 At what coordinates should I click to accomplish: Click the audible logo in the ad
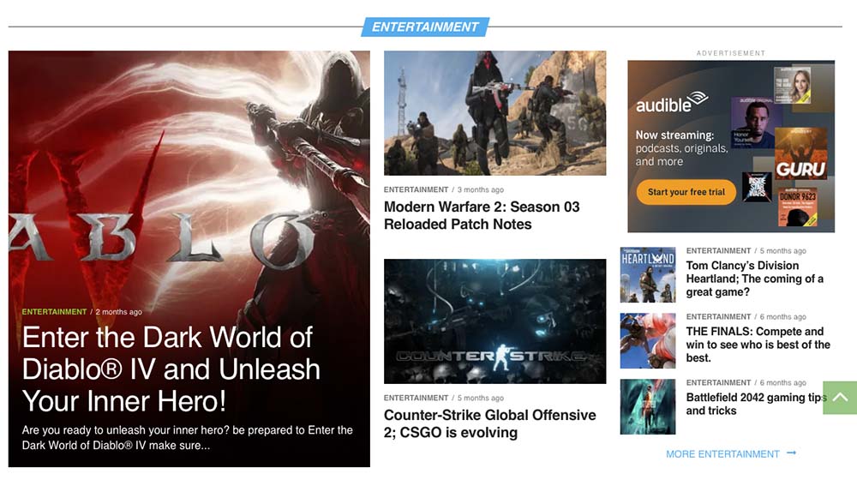672,102
